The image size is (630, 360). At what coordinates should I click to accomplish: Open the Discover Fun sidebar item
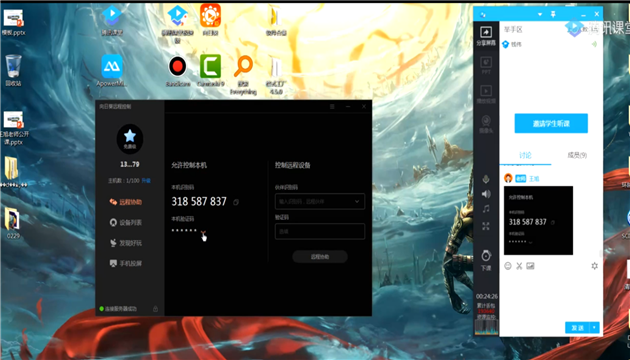click(125, 243)
